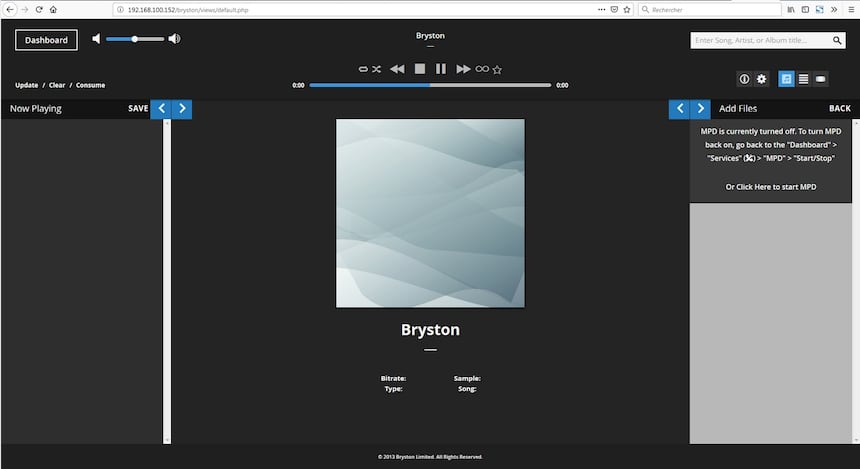This screenshot has height=469, width=860.
Task: Reload the page in the browser
Action: pyautogui.click(x=39, y=9)
